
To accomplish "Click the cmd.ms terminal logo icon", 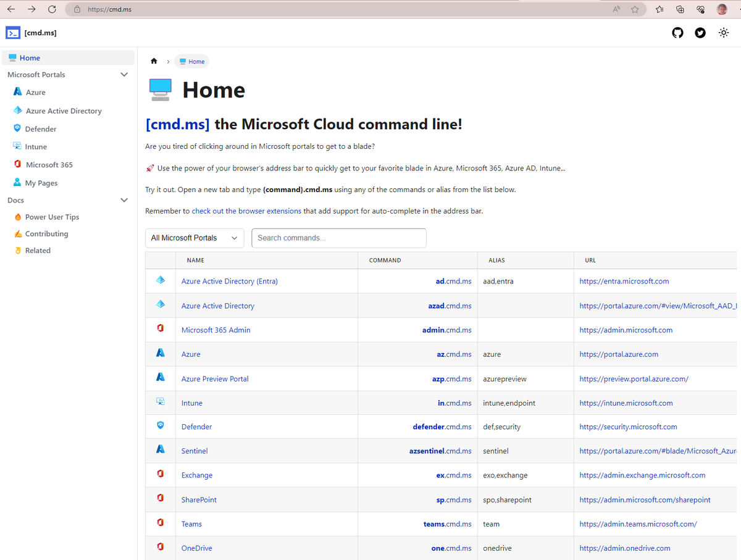I will pyautogui.click(x=13, y=33).
